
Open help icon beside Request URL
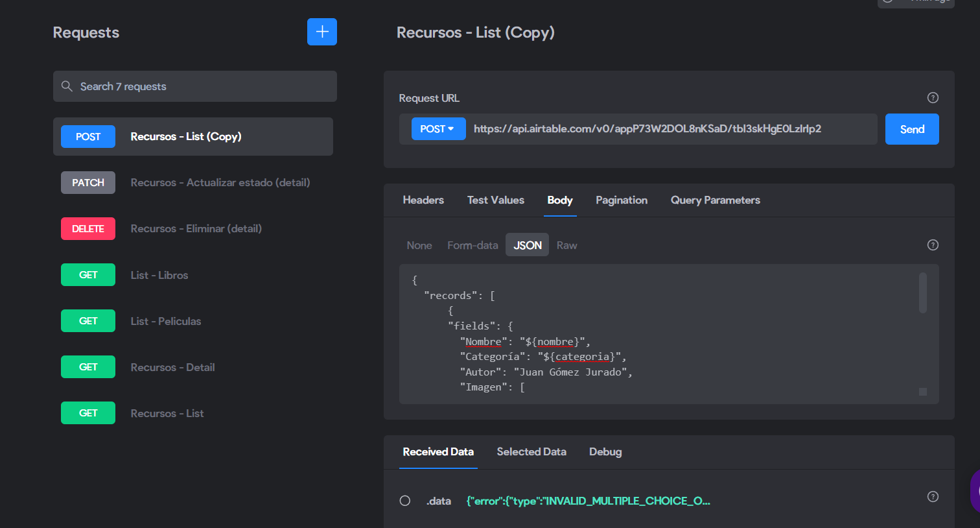[933, 98]
